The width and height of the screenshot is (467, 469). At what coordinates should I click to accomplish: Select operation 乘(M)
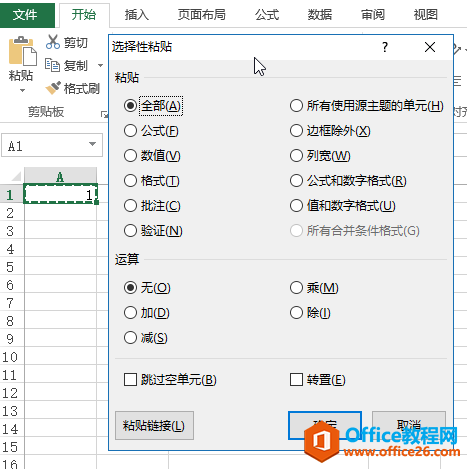(314, 287)
